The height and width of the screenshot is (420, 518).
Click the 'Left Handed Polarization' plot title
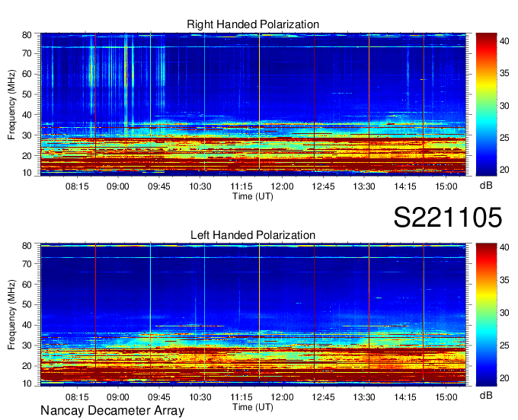pos(253,235)
